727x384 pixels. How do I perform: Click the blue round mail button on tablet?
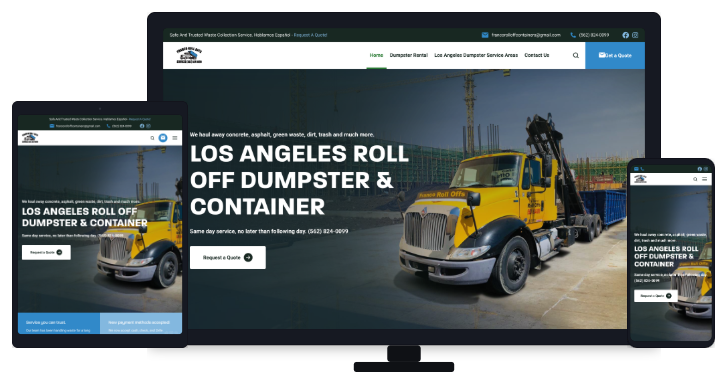click(x=163, y=138)
